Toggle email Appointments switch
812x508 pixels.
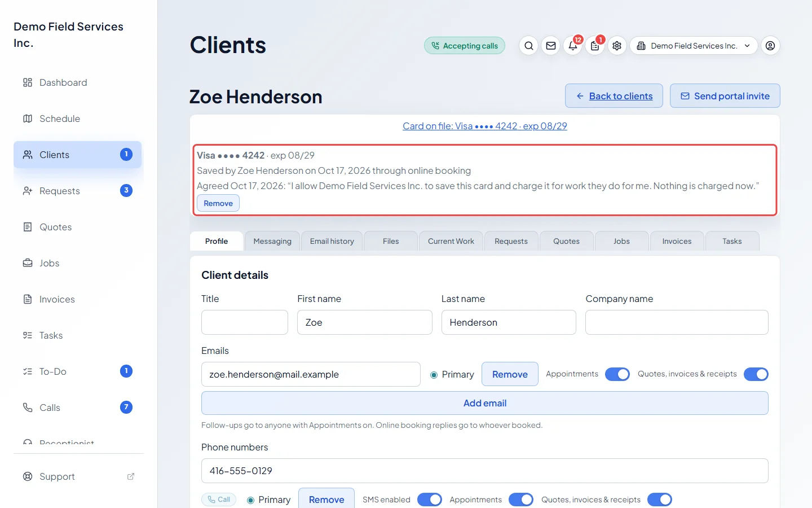[x=617, y=374]
